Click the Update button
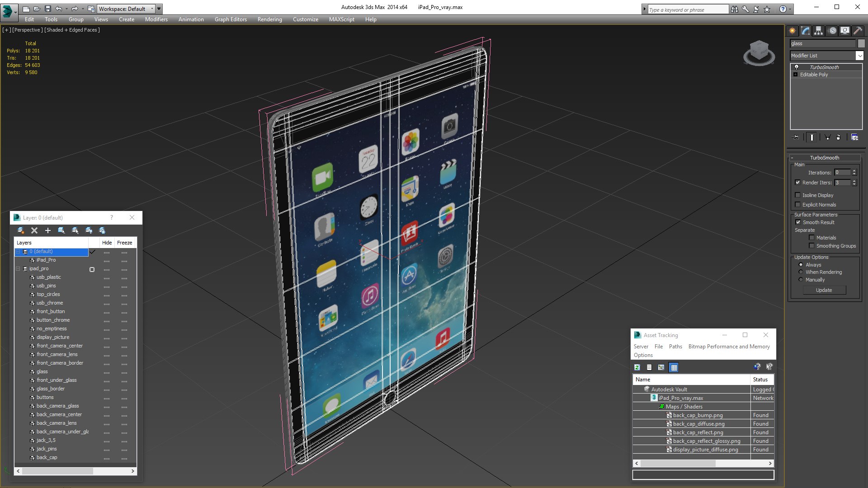This screenshot has width=868, height=488. coord(824,290)
